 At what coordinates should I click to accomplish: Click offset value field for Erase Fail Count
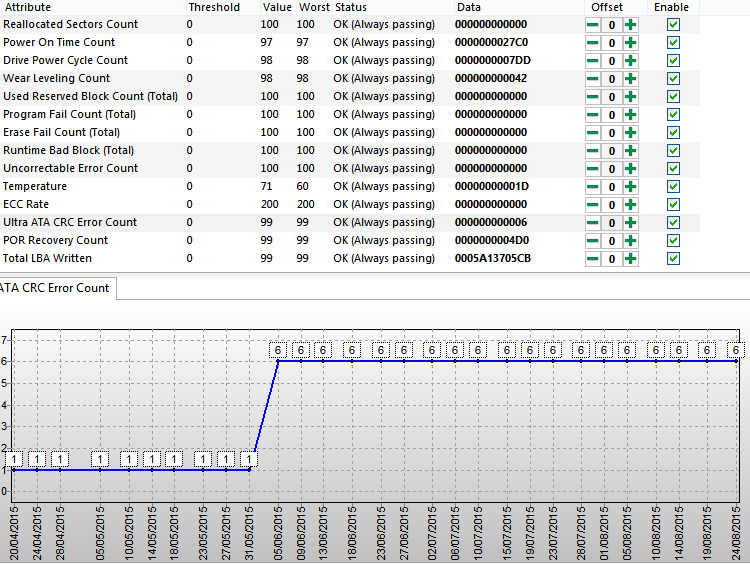[611, 132]
